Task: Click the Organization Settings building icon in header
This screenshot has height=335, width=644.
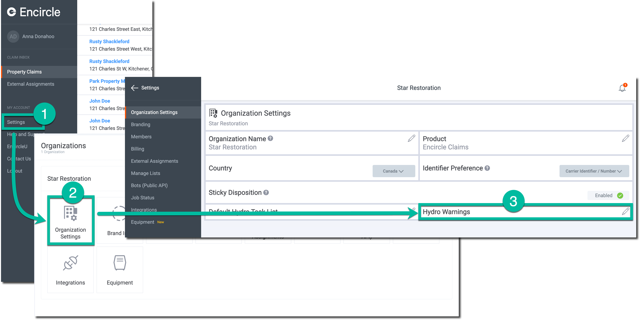Action: (213, 113)
